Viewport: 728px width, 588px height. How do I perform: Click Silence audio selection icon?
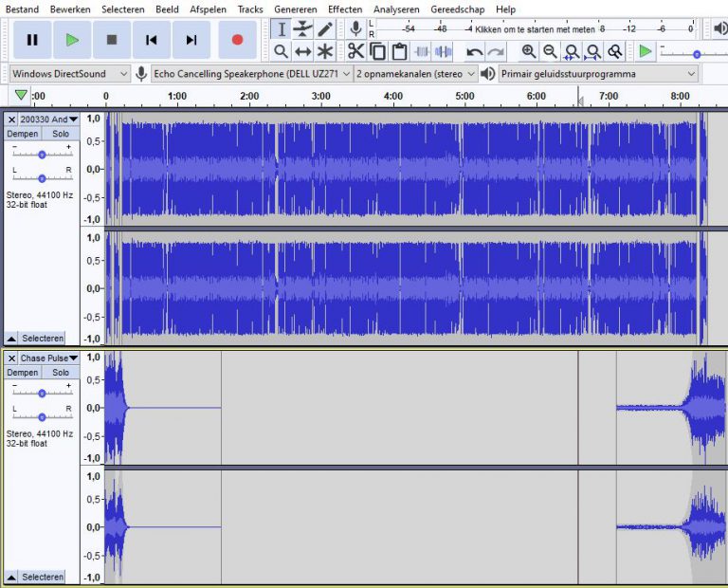coord(444,51)
